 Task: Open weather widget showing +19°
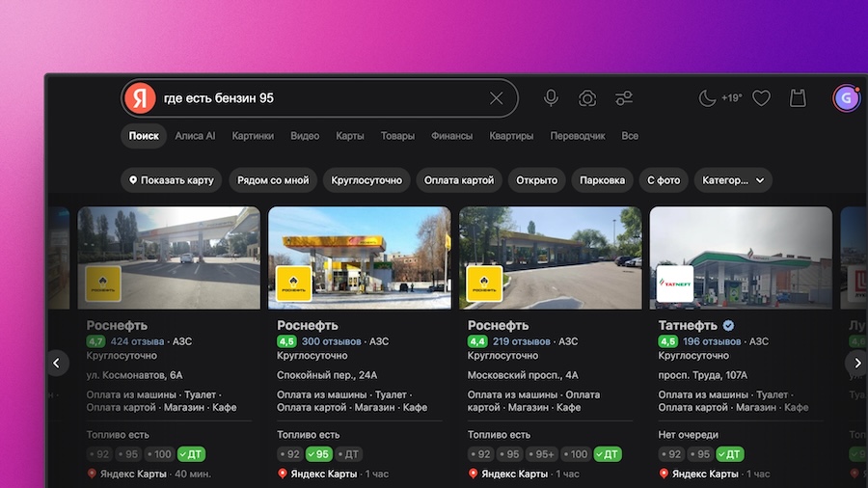tap(719, 98)
